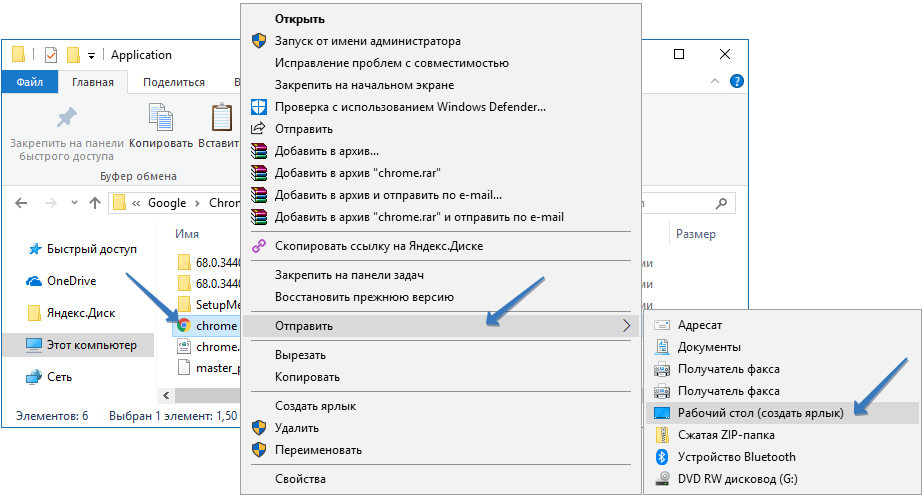Click Свойства in the context menu
Viewport: 923px width, 497px height.
pos(300,478)
